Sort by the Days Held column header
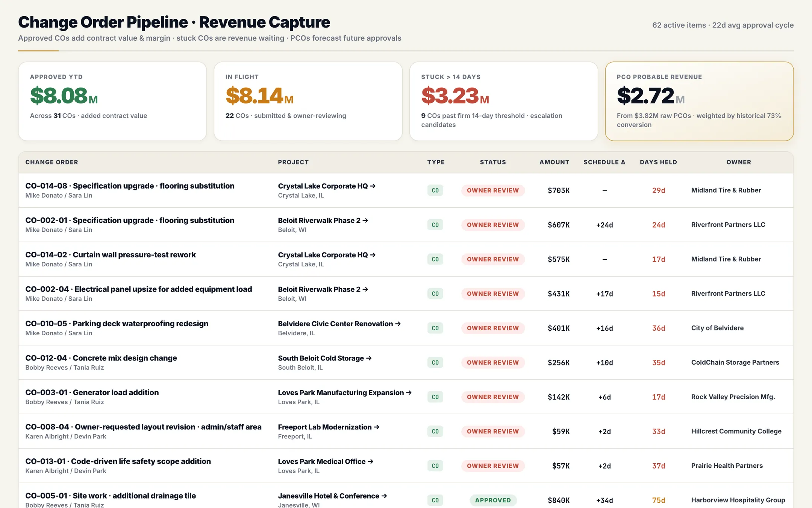The image size is (812, 508). [658, 162]
